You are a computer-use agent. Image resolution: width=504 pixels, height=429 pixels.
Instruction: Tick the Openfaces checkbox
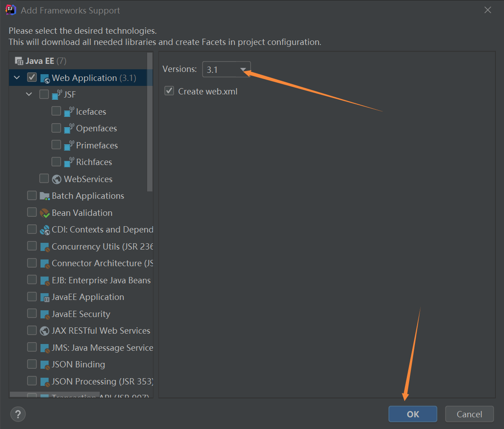pos(56,128)
